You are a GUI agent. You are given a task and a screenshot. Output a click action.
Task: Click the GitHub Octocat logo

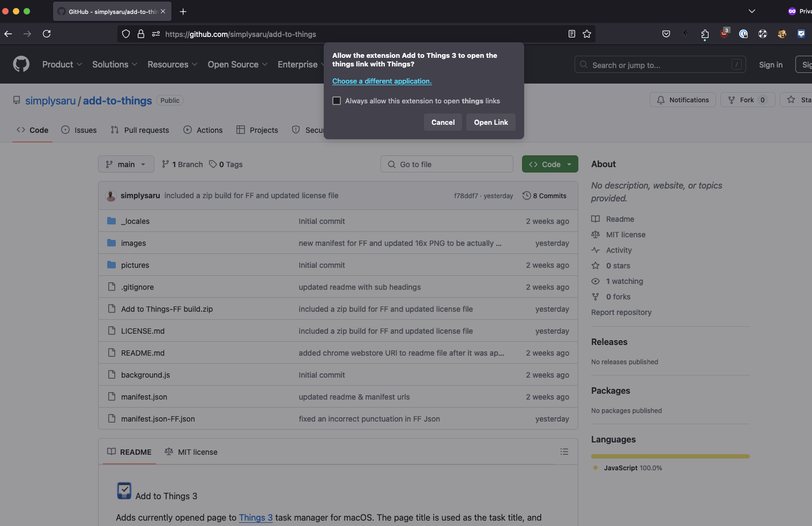click(x=21, y=64)
